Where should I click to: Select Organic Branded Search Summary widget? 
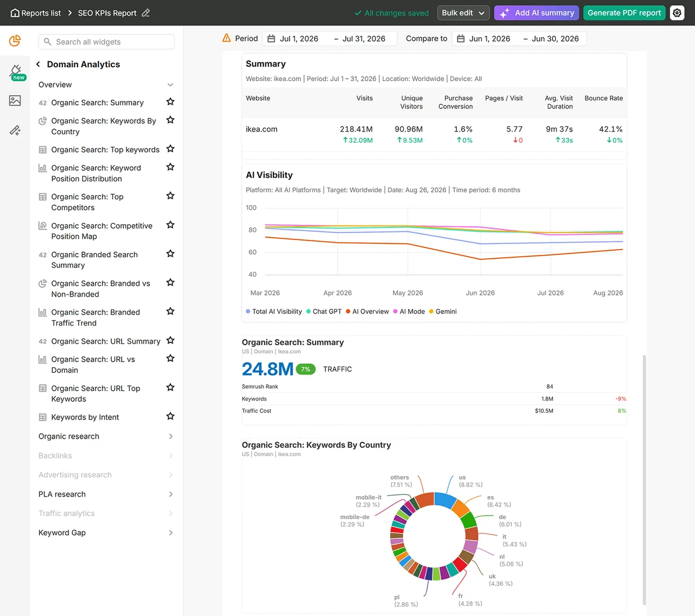click(94, 260)
